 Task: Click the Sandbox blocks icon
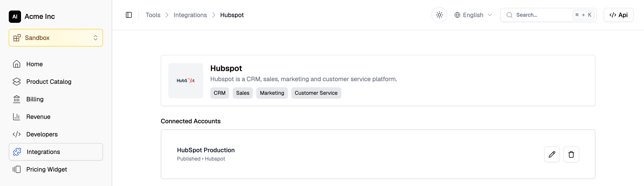(17, 38)
